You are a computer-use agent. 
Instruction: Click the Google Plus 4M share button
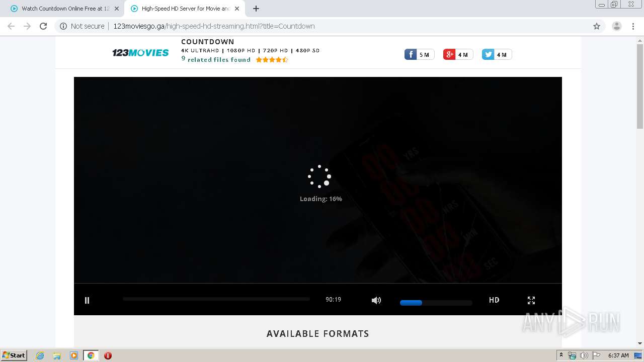tap(458, 54)
